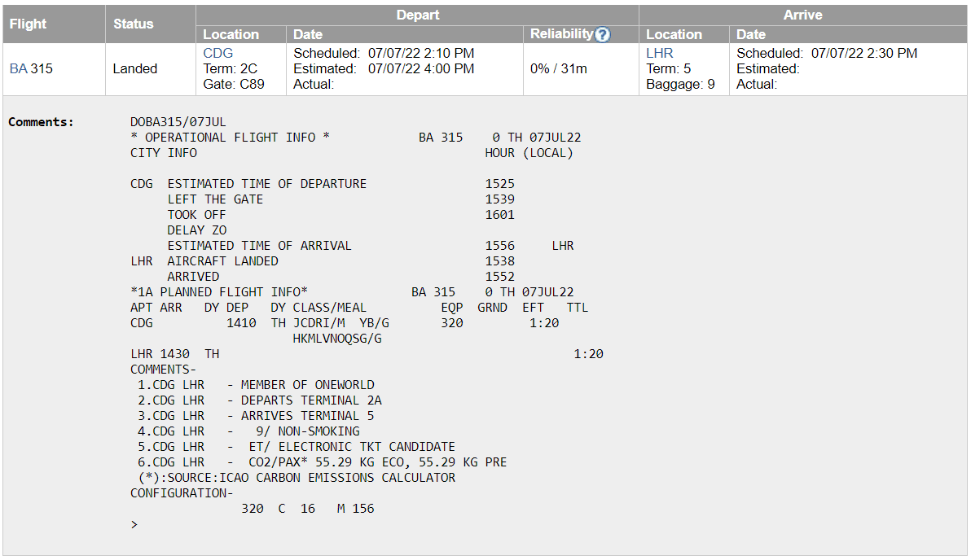Select the Depart group header

point(417,15)
